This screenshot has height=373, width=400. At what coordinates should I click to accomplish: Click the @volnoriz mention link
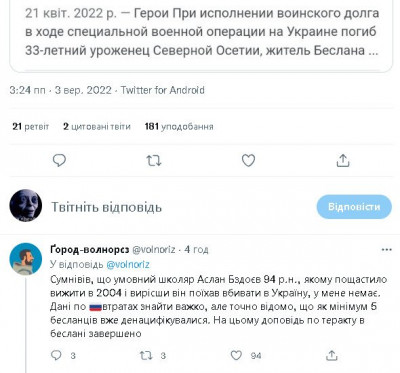[128, 265]
